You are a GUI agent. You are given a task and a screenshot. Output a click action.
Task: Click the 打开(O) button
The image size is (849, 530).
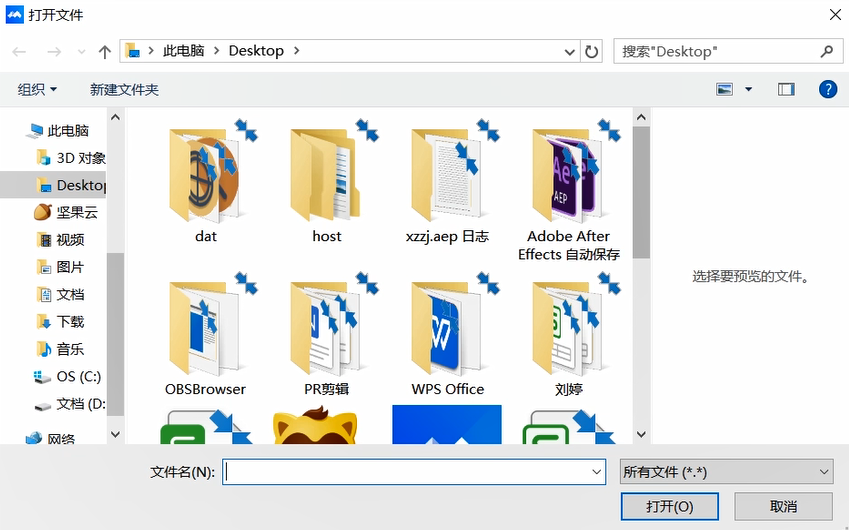670,507
